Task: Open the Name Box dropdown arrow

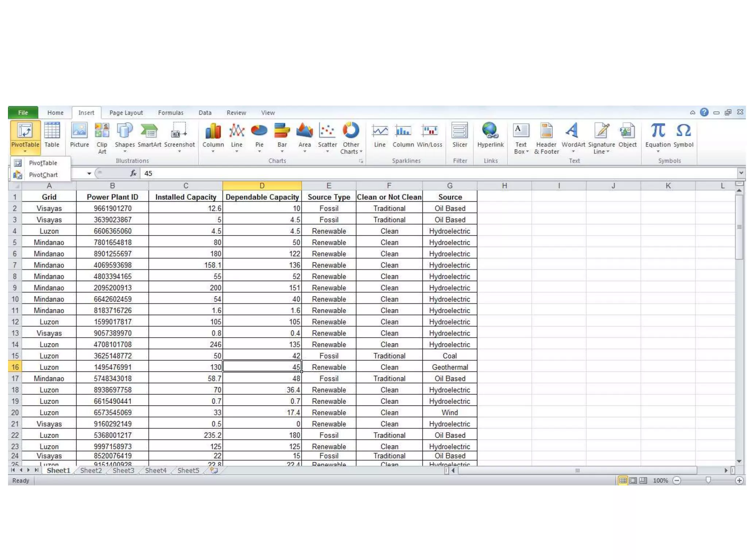Action: (x=89, y=174)
